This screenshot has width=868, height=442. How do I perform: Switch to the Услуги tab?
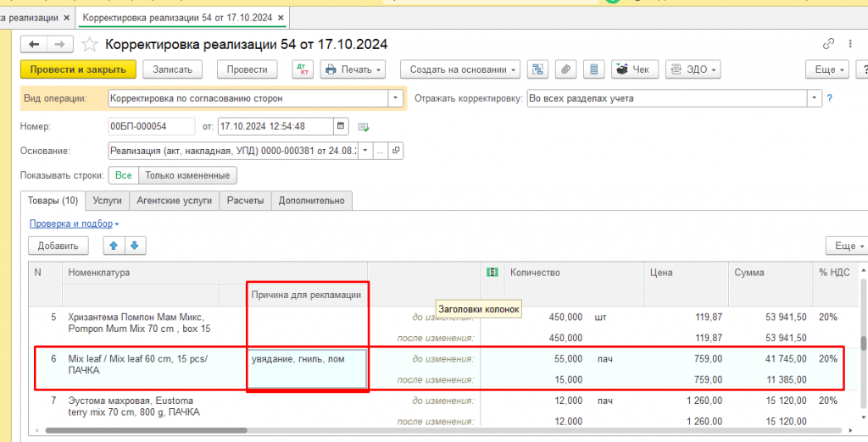tap(108, 201)
